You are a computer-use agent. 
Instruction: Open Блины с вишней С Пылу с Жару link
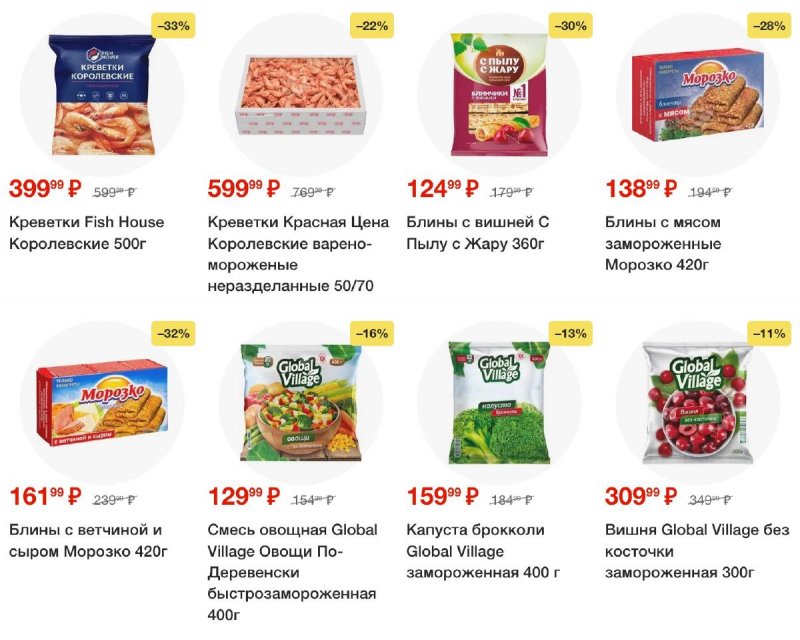478,233
